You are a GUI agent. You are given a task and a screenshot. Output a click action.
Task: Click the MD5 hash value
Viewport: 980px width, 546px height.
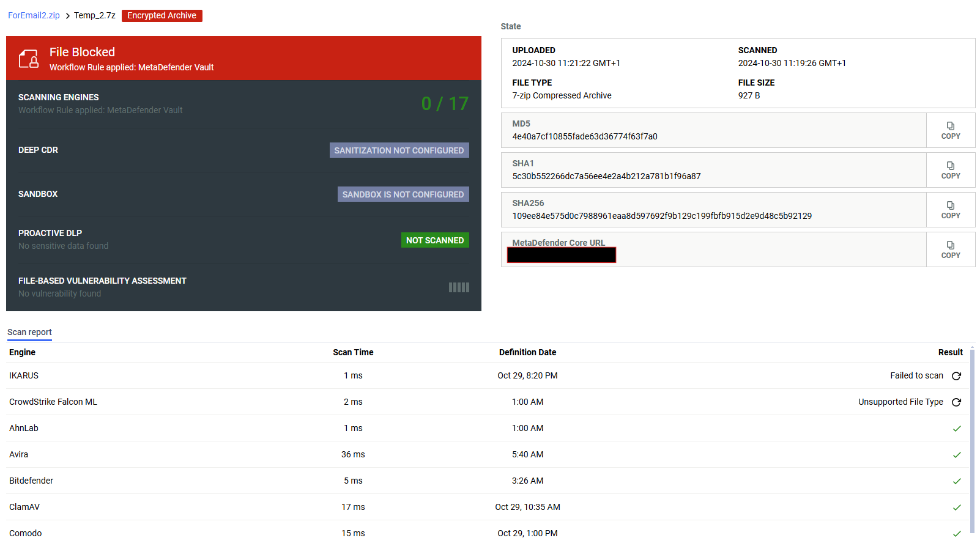(585, 136)
